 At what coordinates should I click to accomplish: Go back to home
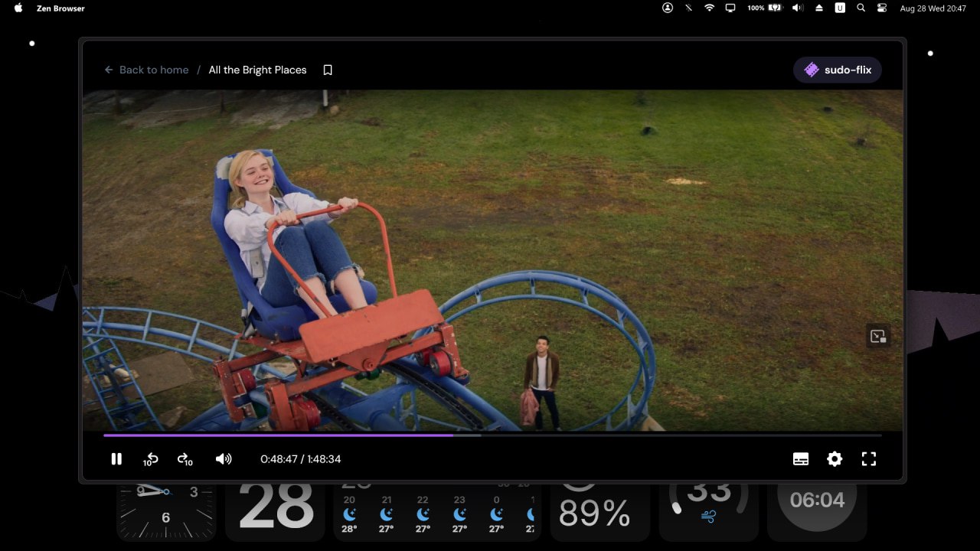146,70
